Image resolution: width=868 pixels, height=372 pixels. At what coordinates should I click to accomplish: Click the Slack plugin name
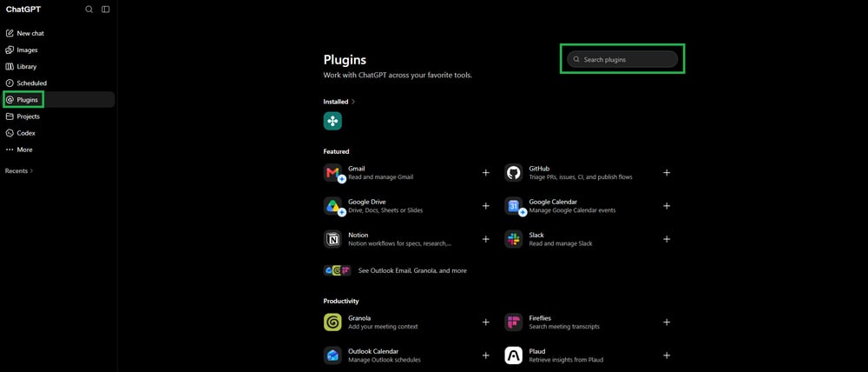[536, 235]
